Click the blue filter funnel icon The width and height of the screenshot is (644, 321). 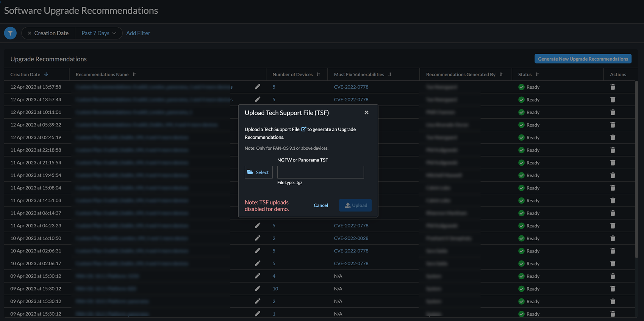click(10, 33)
